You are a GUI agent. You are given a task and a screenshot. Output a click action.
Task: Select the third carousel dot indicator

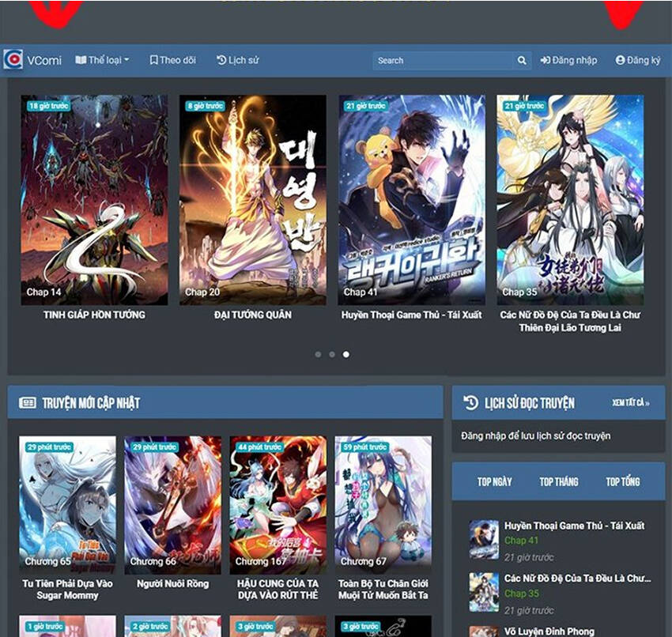346,354
